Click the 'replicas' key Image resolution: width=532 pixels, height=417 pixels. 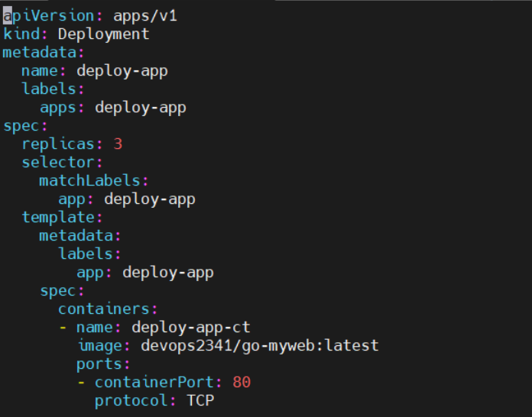tap(57, 144)
